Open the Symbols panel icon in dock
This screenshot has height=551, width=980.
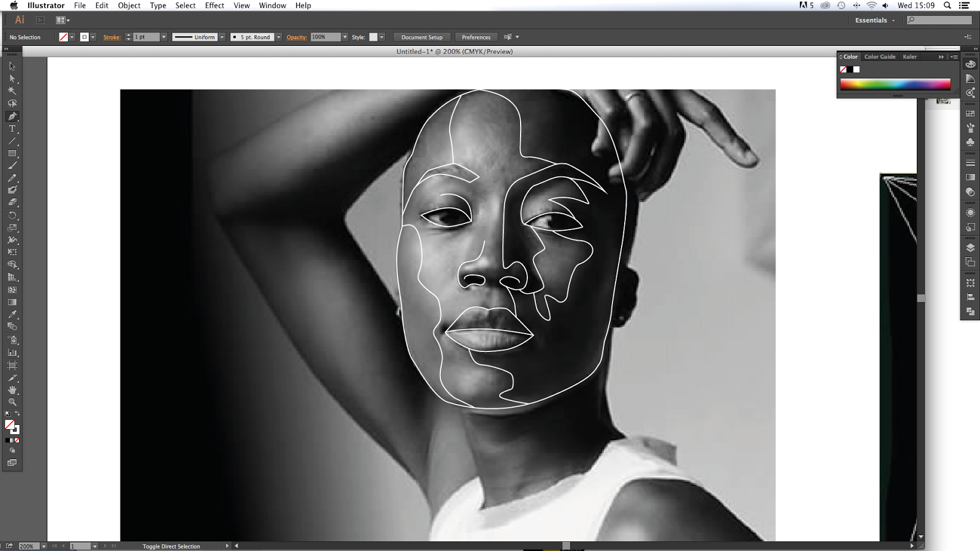pyautogui.click(x=970, y=142)
